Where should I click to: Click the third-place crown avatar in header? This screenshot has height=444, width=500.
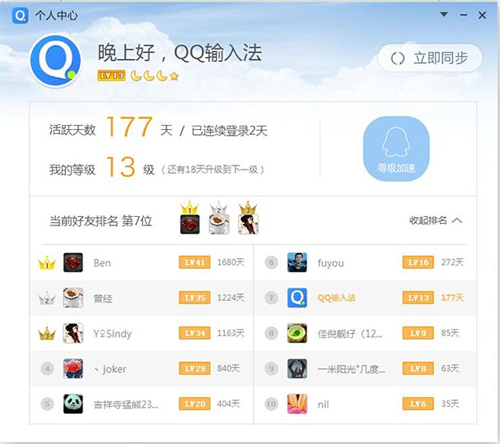click(248, 218)
